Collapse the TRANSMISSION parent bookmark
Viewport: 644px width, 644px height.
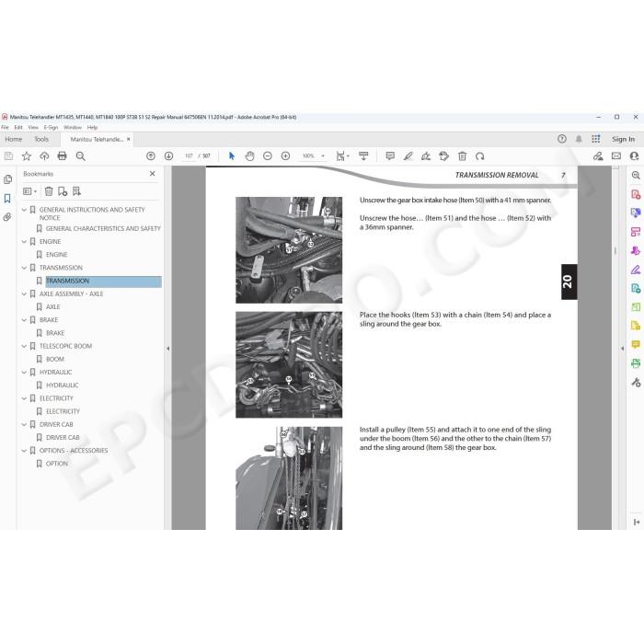coord(24,268)
